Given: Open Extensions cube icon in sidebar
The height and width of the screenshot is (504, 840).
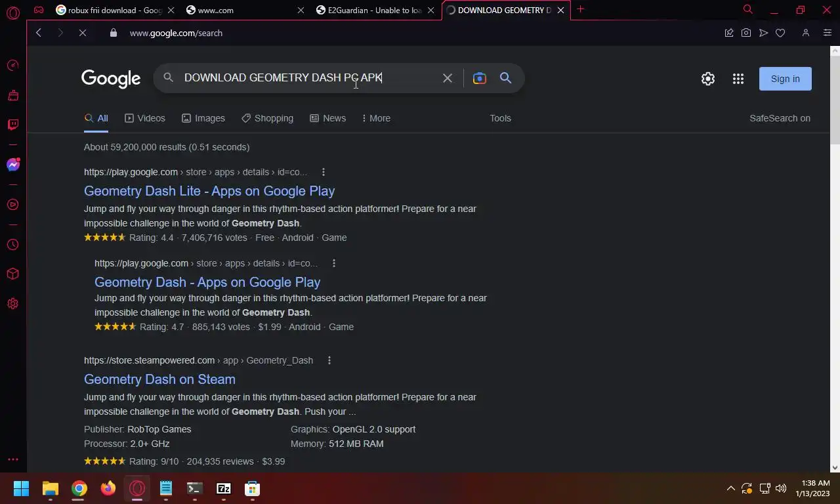Looking at the screenshot, I should (12, 274).
